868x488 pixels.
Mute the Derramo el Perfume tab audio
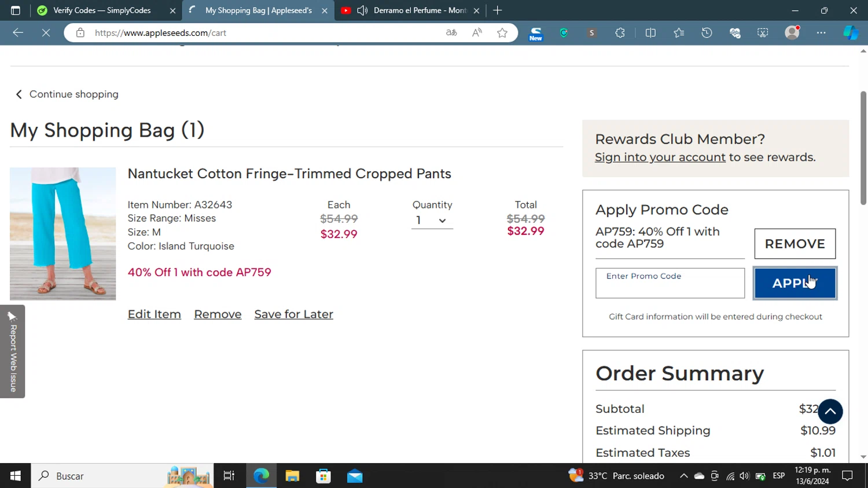click(363, 10)
